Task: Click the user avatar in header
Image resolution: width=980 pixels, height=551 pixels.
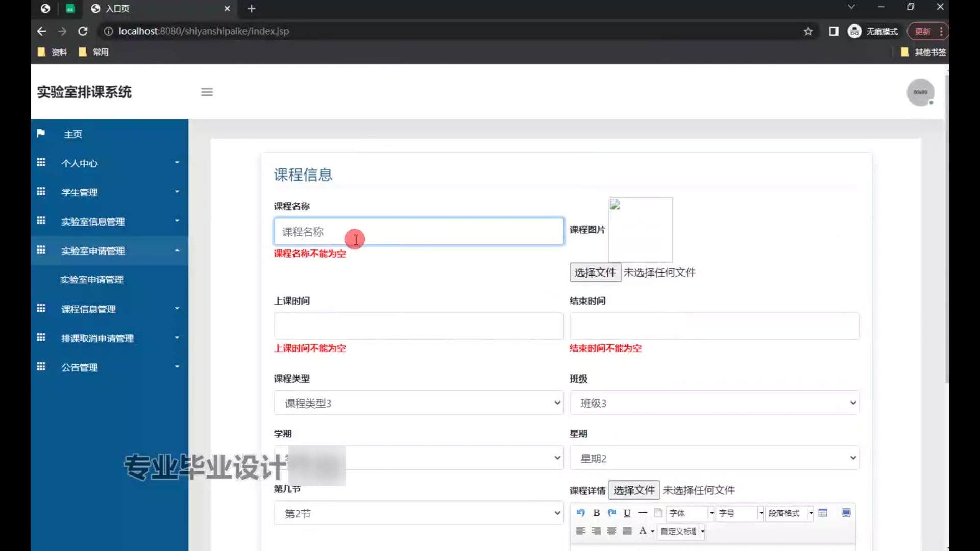Action: point(920,92)
